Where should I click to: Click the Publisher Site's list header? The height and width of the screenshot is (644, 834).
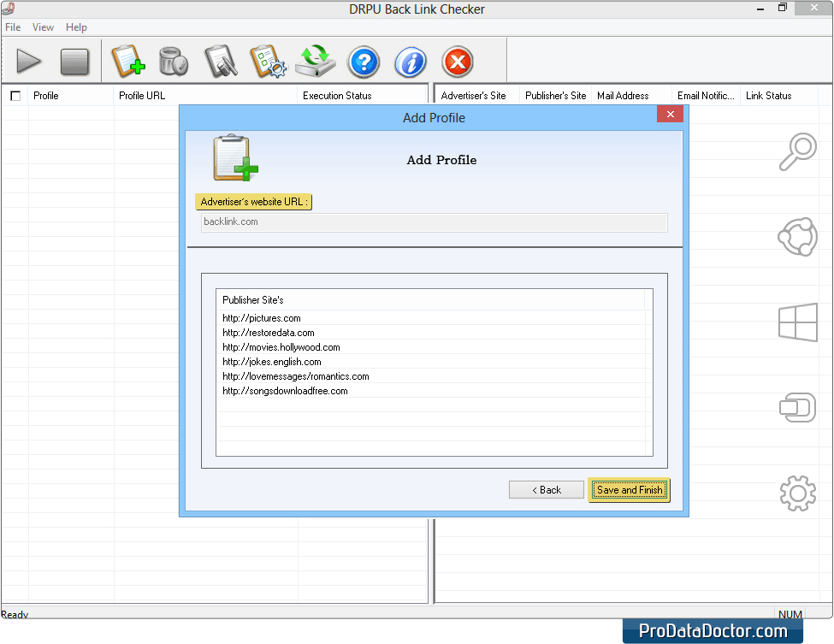click(x=430, y=300)
